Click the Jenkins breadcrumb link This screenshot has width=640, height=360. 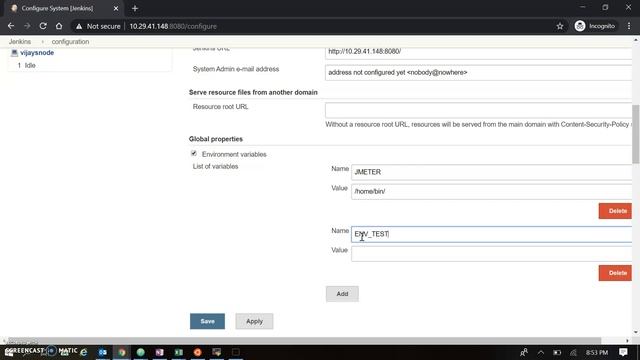(x=20, y=42)
